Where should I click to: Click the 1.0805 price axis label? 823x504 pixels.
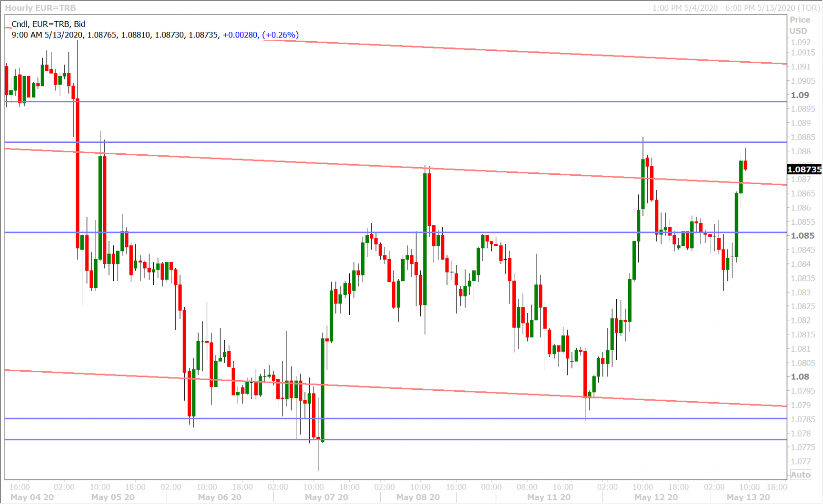coord(802,363)
